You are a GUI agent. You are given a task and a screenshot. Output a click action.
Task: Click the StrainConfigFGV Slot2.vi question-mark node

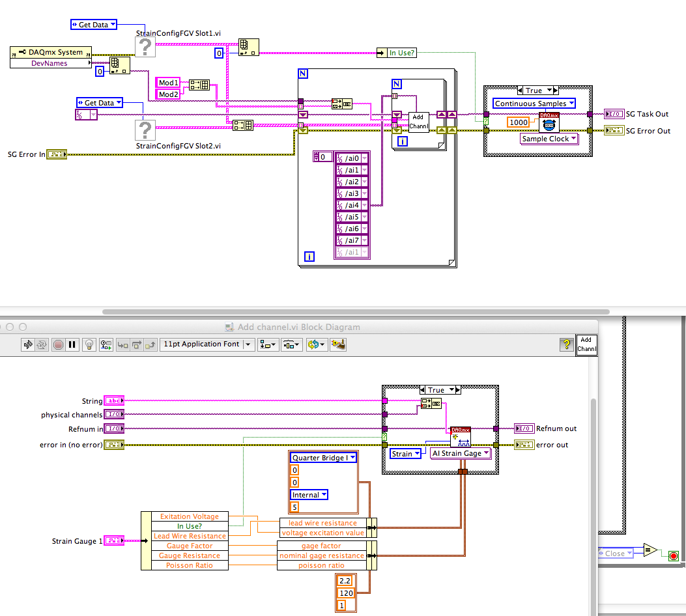pos(145,130)
